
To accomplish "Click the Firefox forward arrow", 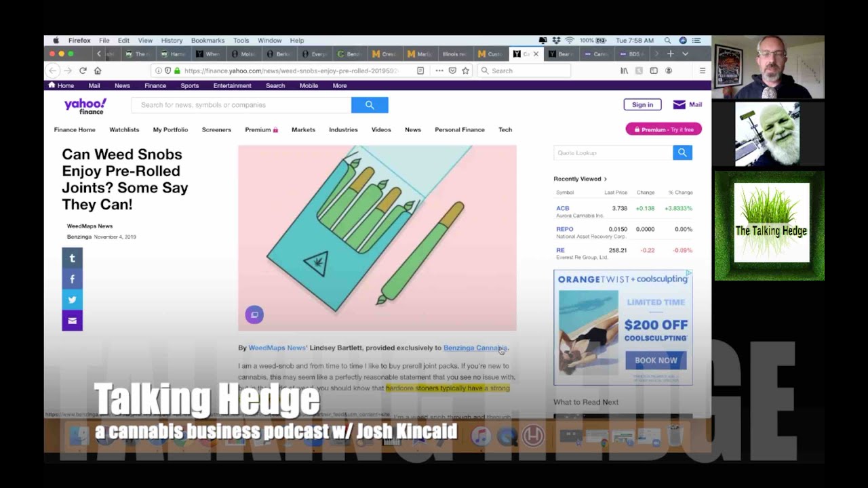I will pyautogui.click(x=68, y=70).
